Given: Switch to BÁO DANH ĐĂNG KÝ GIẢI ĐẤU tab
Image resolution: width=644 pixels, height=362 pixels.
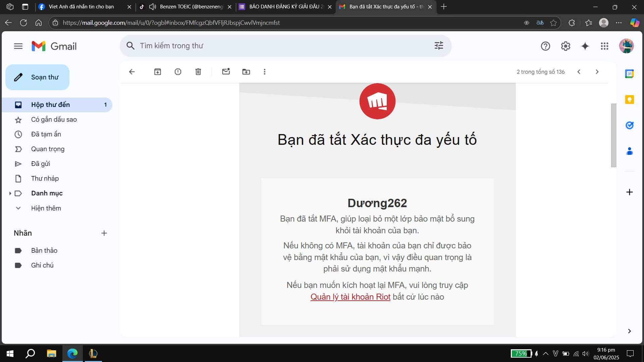Looking at the screenshot, I should coord(286,7).
